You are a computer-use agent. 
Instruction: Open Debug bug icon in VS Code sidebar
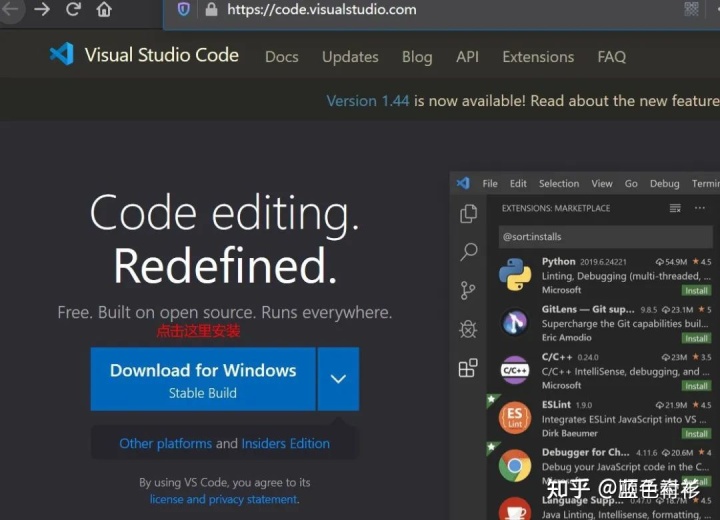tap(468, 329)
